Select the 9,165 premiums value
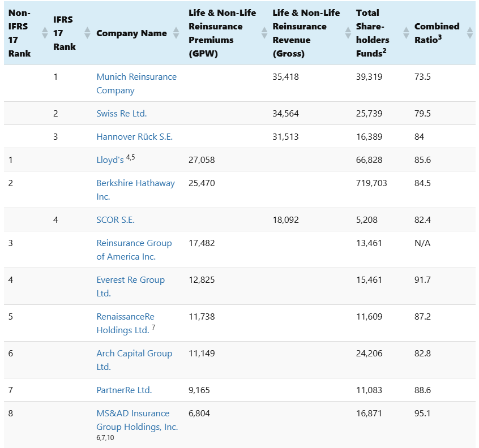The width and height of the screenshot is (479, 448). coord(199,390)
